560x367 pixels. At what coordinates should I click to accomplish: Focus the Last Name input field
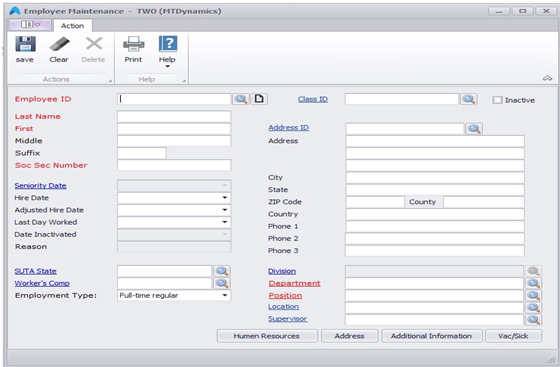[x=174, y=116]
